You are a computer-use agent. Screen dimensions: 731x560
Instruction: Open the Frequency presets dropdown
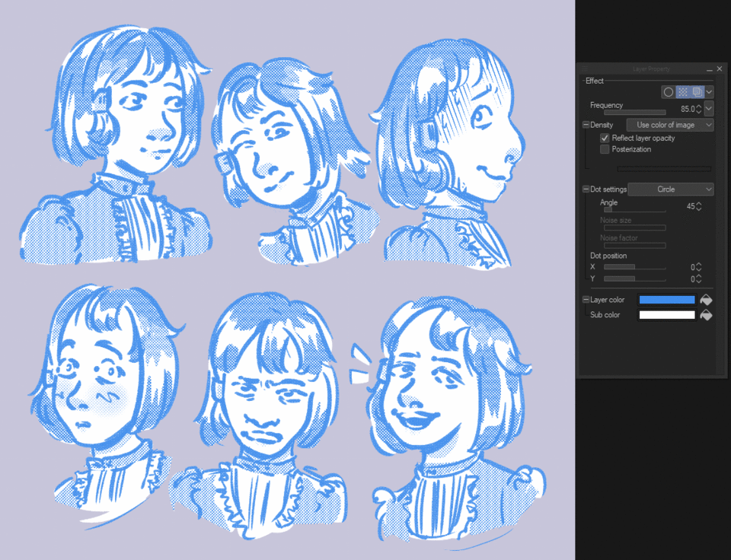click(709, 109)
